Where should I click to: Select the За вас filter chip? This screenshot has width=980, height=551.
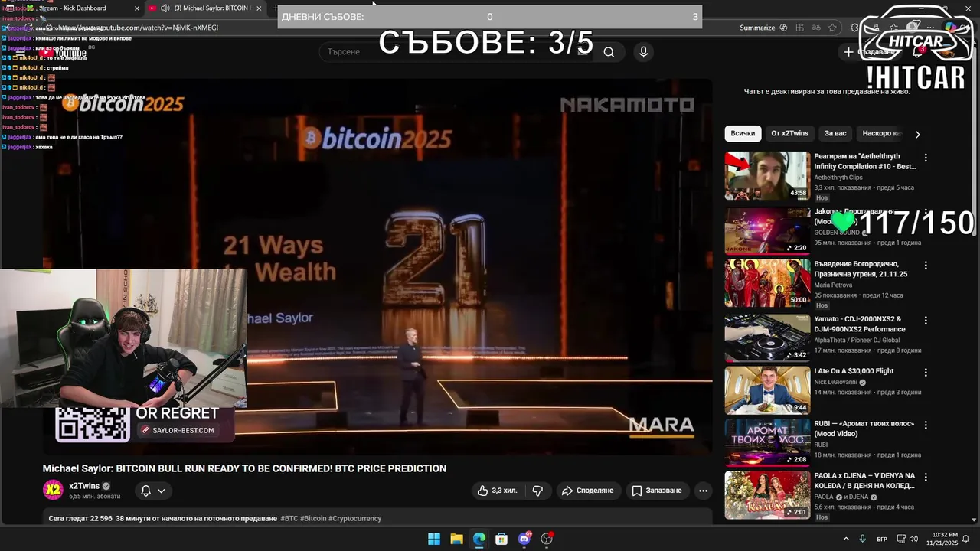tap(835, 133)
